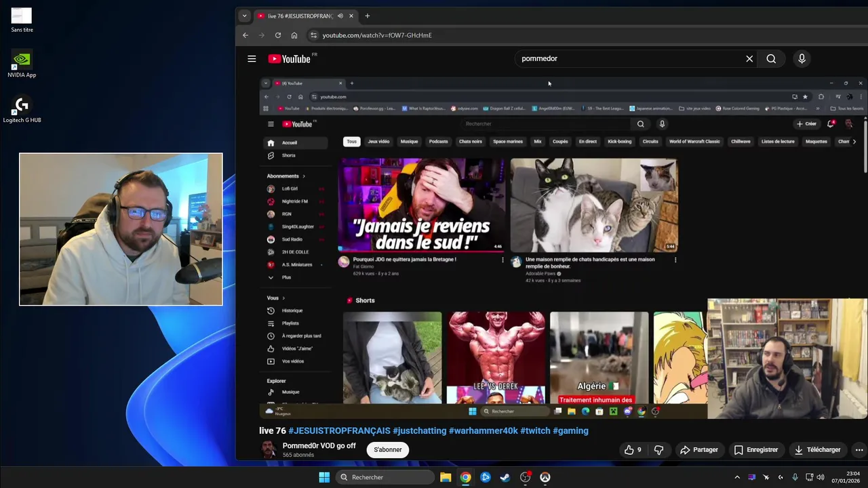Click the Partager share button

[698, 449]
